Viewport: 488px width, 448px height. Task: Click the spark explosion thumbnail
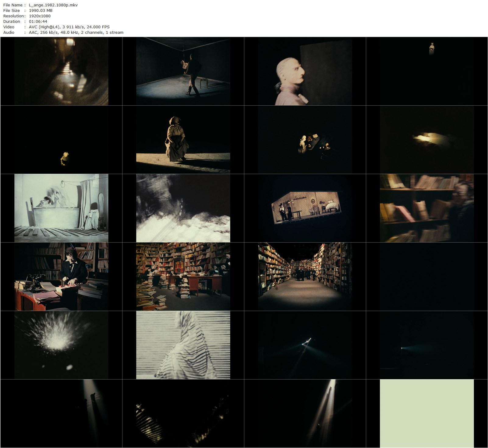(x=61, y=345)
